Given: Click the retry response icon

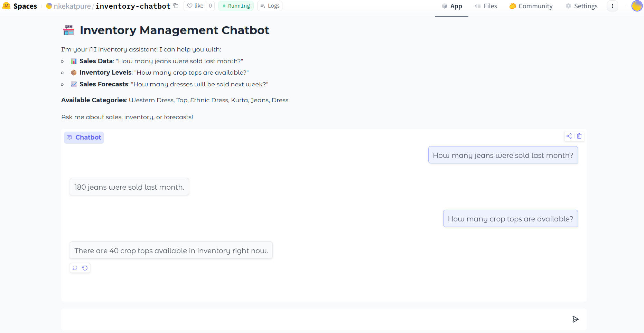Looking at the screenshot, I should [75, 268].
